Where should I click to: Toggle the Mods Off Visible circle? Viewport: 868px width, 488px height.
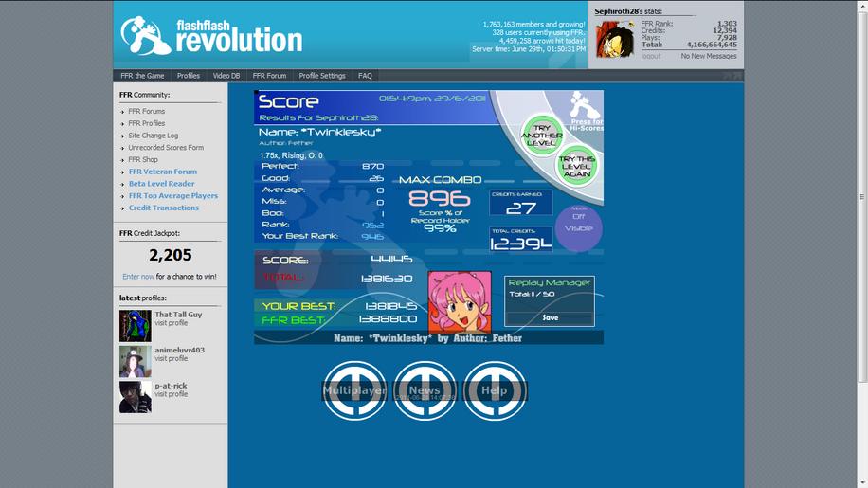pyautogui.click(x=578, y=227)
